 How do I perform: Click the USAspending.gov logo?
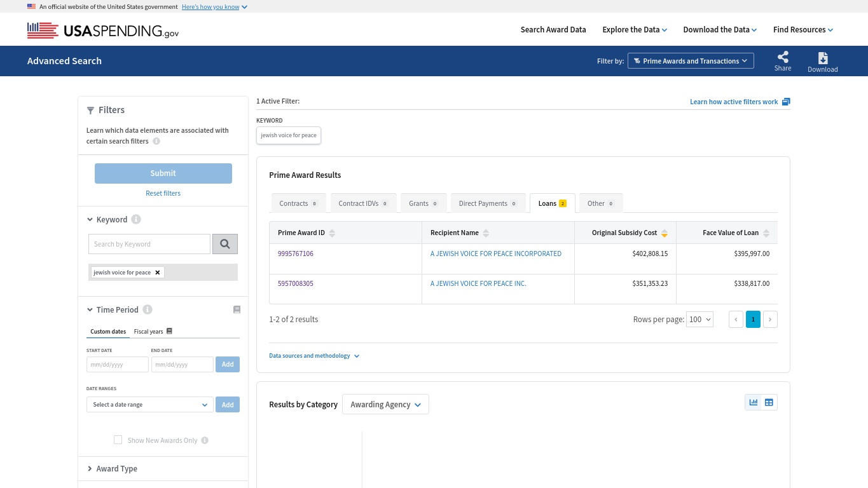[x=103, y=30]
